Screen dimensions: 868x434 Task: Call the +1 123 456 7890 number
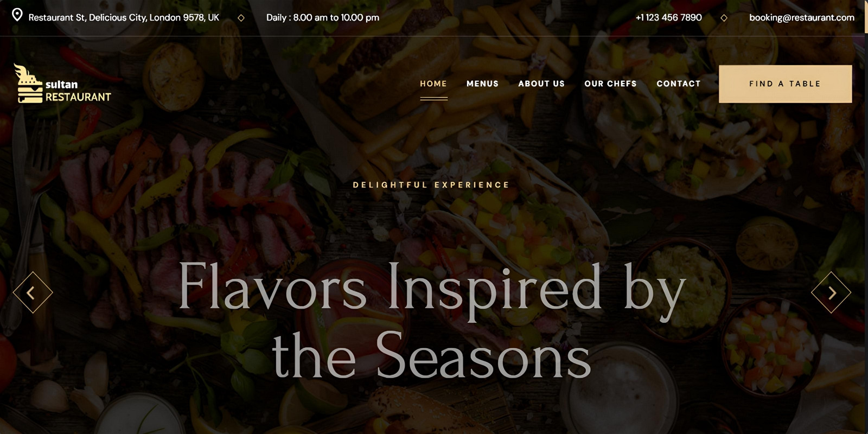coord(668,17)
